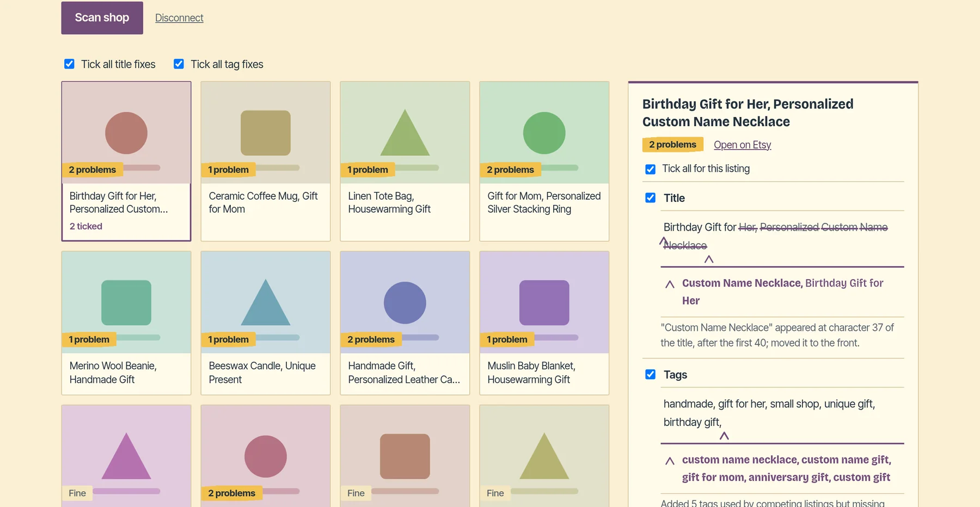This screenshot has height=507, width=980.
Task: Click the suggested tags starting custom name necklace
Action: [787, 468]
